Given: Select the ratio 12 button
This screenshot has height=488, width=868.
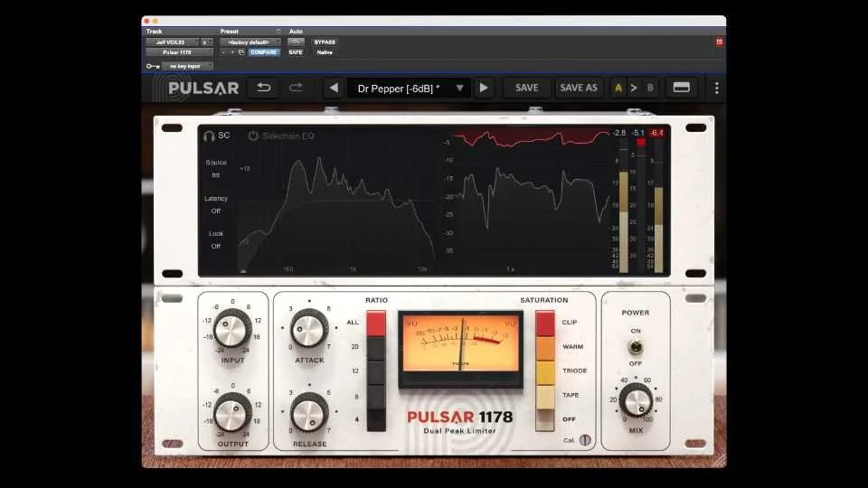Looking at the screenshot, I should click(x=376, y=371).
